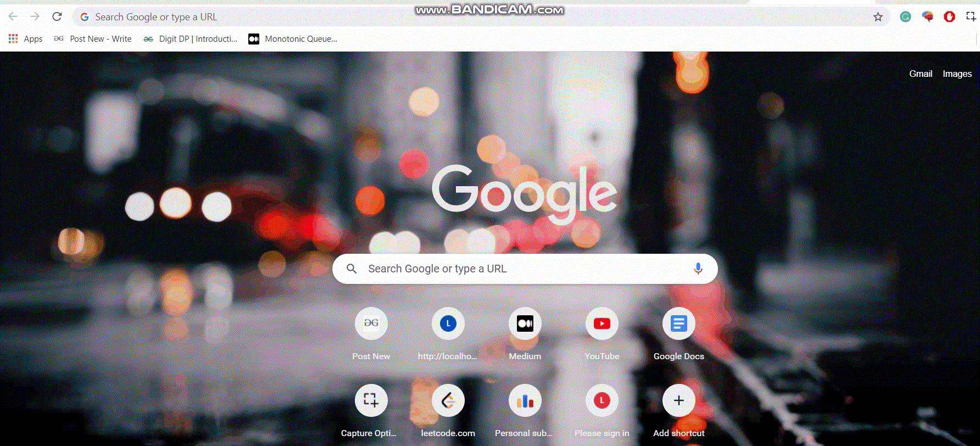Open the red Opera-style extension icon
Viewport: 980px width, 446px height.
coord(949,17)
